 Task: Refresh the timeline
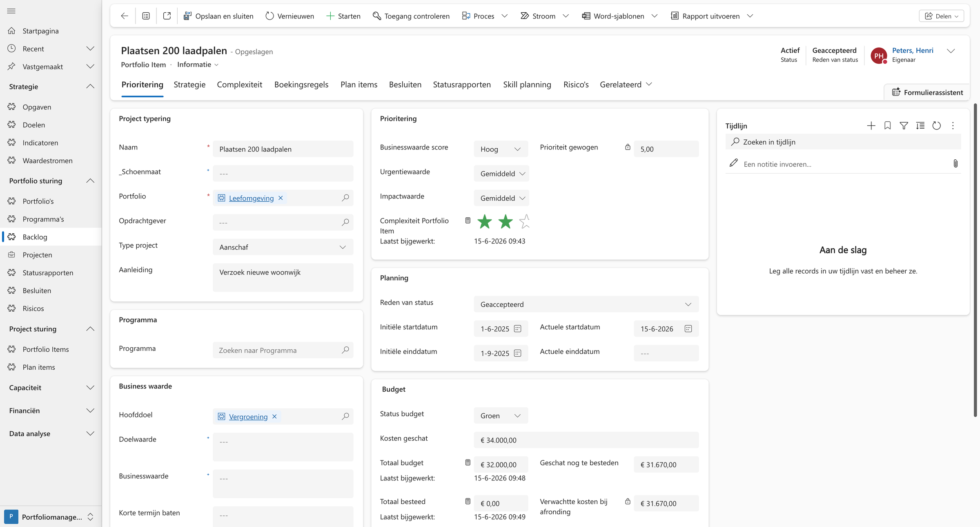pyautogui.click(x=936, y=126)
